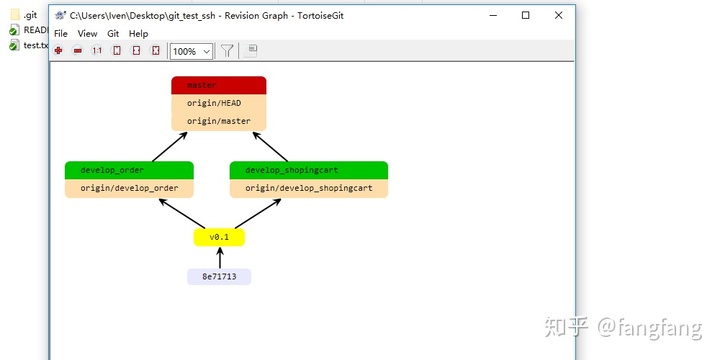The width and height of the screenshot is (720, 360).
Task: Select the yellow v0.1 tag node
Action: click(219, 237)
